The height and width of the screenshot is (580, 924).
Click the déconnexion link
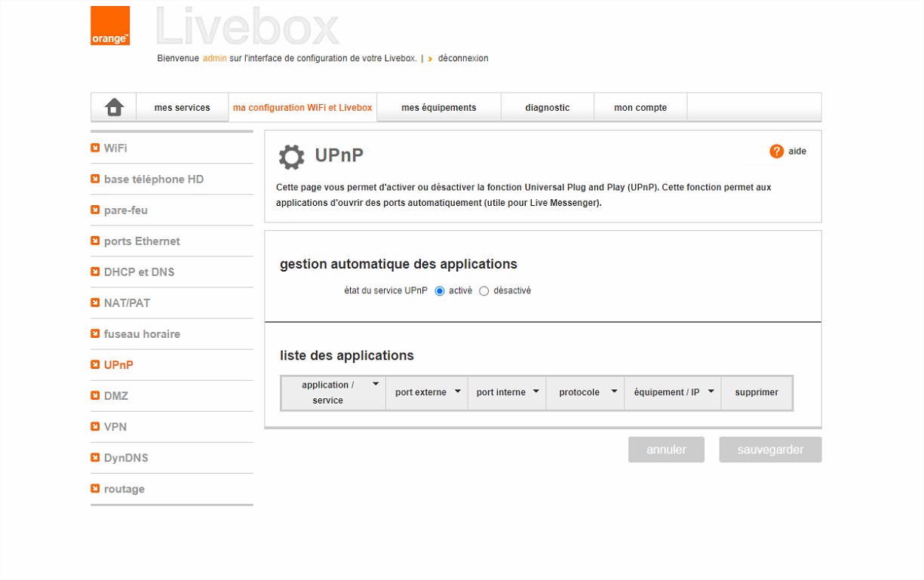[x=463, y=58]
